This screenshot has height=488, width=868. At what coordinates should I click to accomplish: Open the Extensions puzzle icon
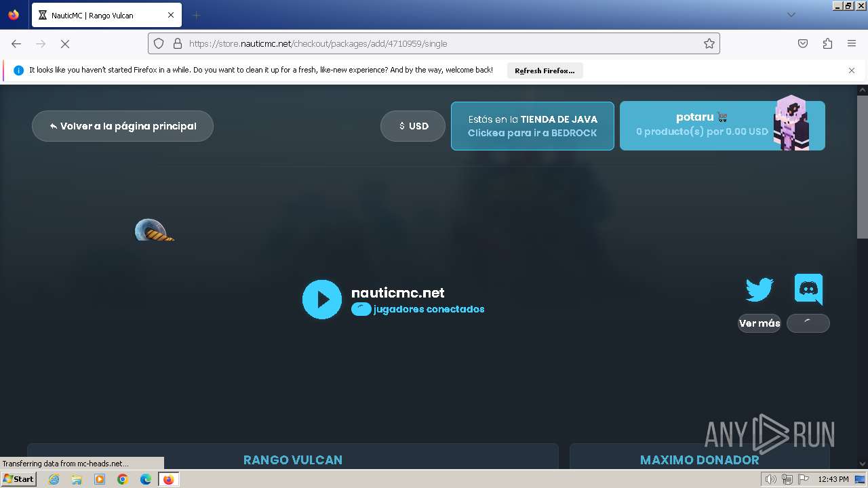point(827,43)
